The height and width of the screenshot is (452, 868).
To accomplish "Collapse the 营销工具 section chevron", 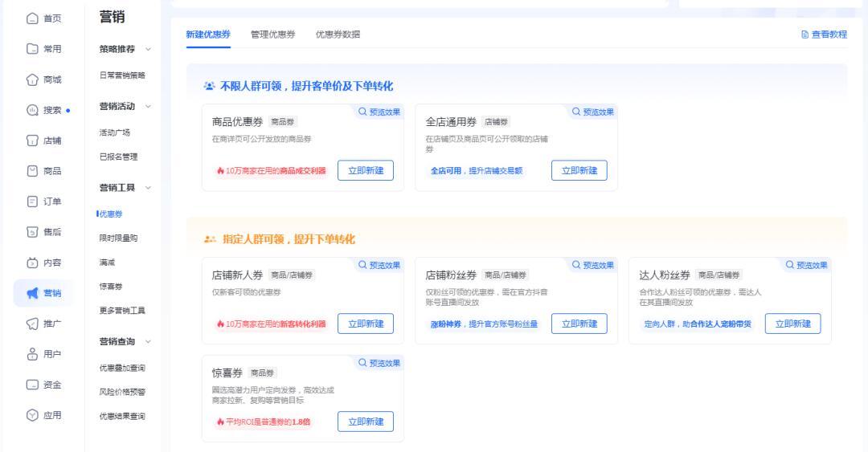I will [x=148, y=188].
